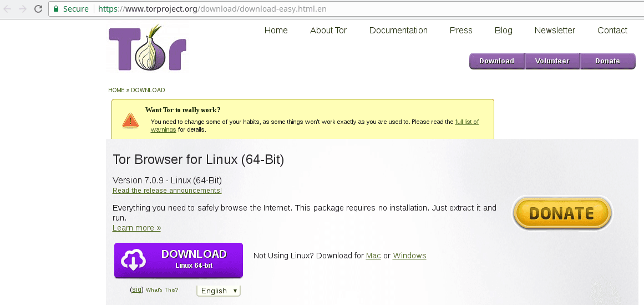Click the green Secure padlock icon
This screenshot has height=305, width=644.
pos(56,9)
